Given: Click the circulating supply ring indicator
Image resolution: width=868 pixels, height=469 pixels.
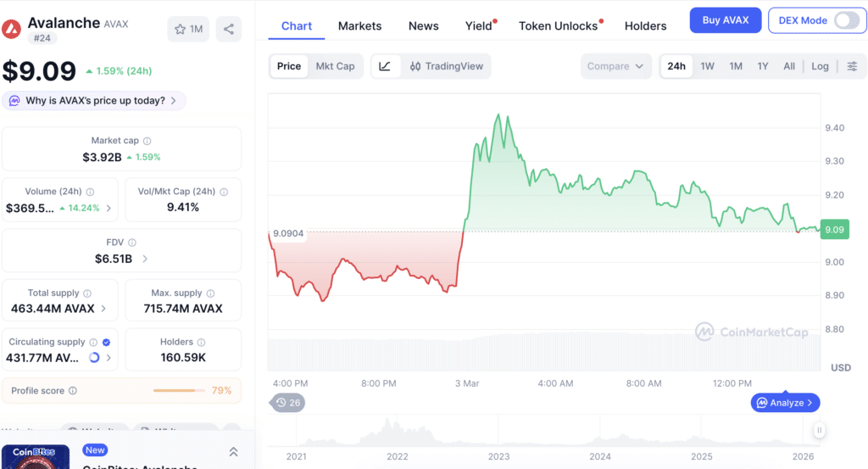Looking at the screenshot, I should tap(94, 358).
